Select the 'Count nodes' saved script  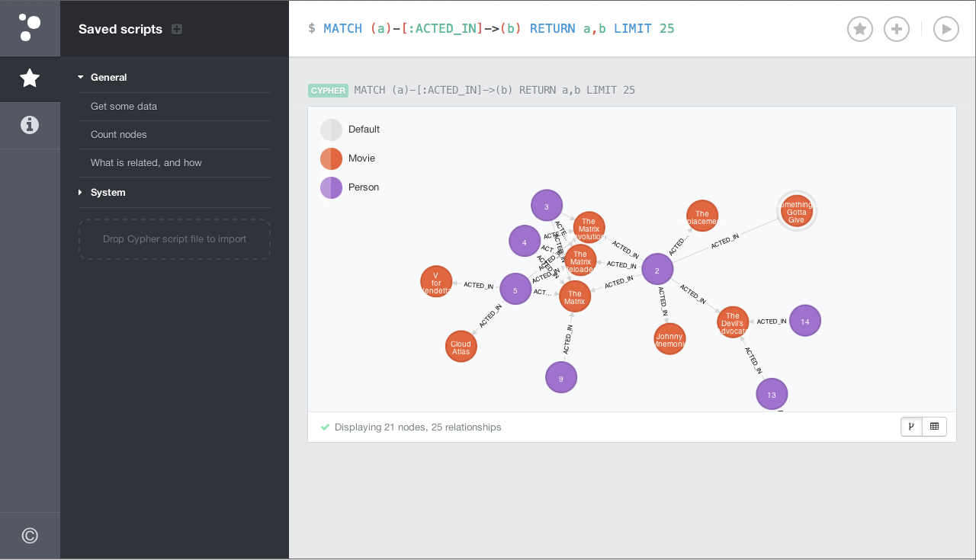(119, 134)
